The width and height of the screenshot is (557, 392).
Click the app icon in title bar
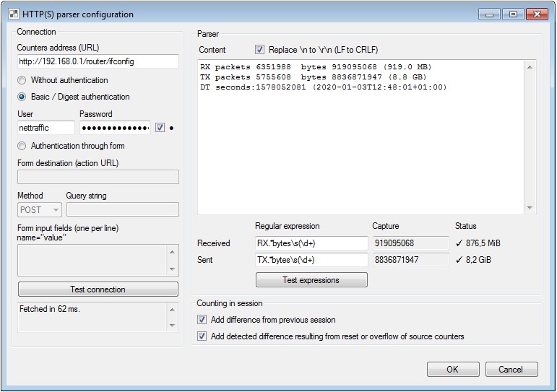pos(13,14)
